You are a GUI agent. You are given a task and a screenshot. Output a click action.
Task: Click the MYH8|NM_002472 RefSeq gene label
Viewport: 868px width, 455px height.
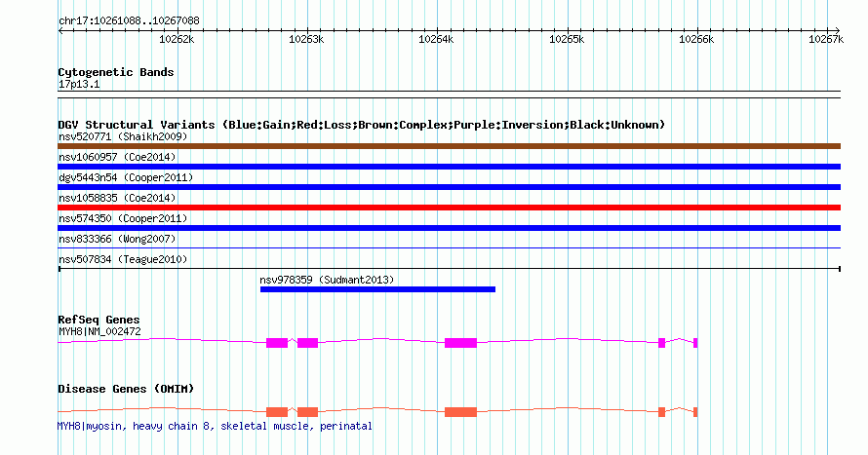point(99,331)
